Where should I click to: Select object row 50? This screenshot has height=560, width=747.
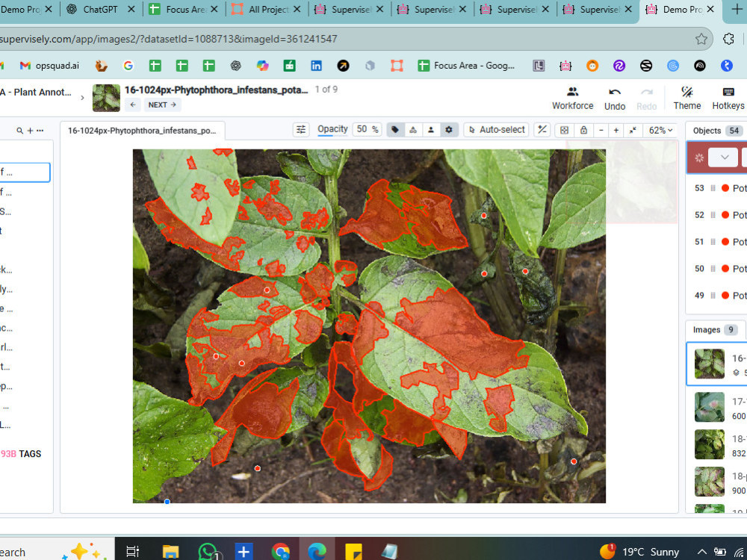(717, 269)
